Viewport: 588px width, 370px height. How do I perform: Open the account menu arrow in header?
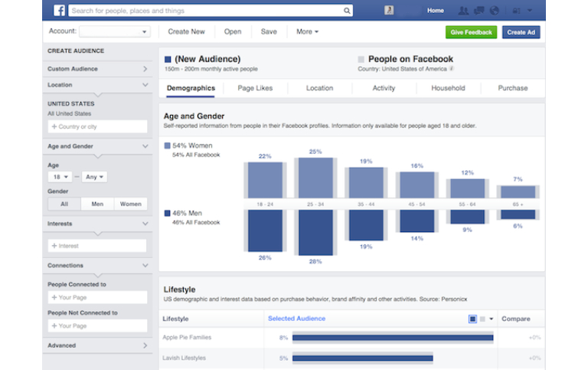[530, 11]
